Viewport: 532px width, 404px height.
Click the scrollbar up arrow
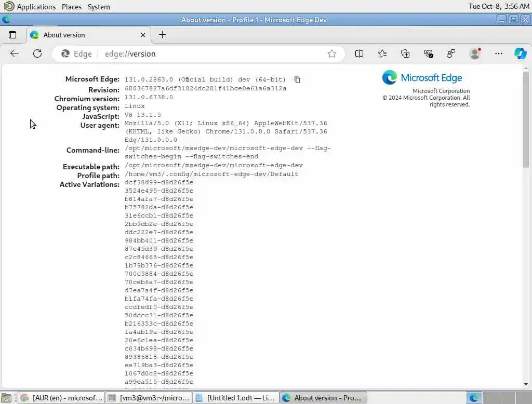coord(526,69)
